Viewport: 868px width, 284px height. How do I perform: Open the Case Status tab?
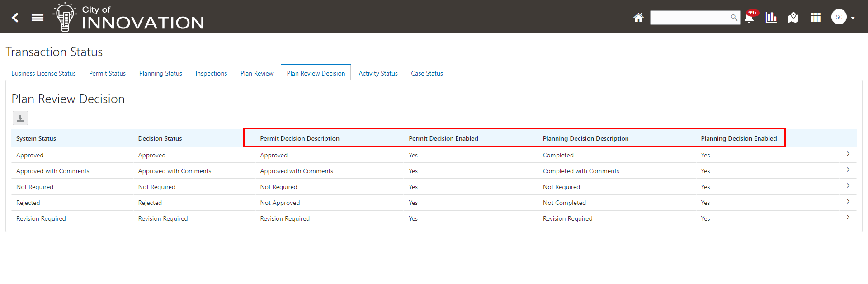point(427,73)
